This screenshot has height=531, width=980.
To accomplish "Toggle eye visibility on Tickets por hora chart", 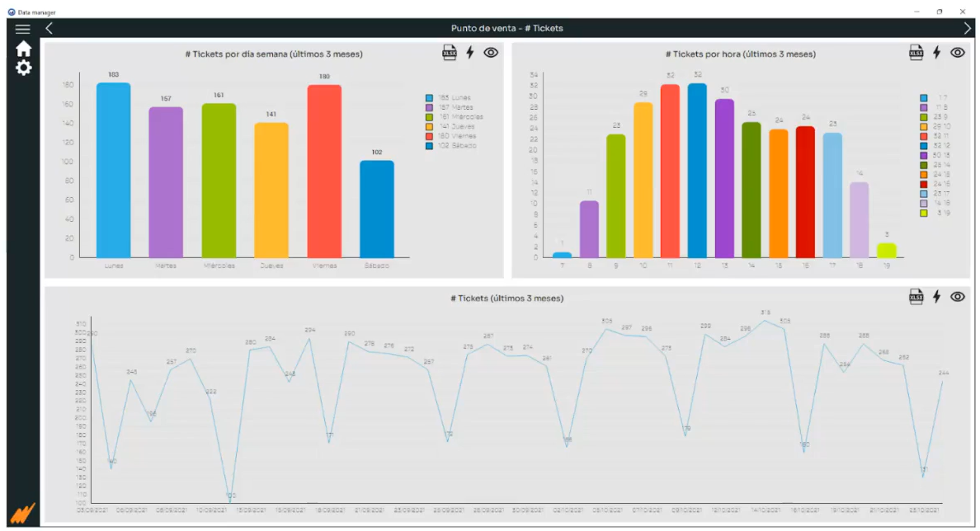I will pos(957,53).
